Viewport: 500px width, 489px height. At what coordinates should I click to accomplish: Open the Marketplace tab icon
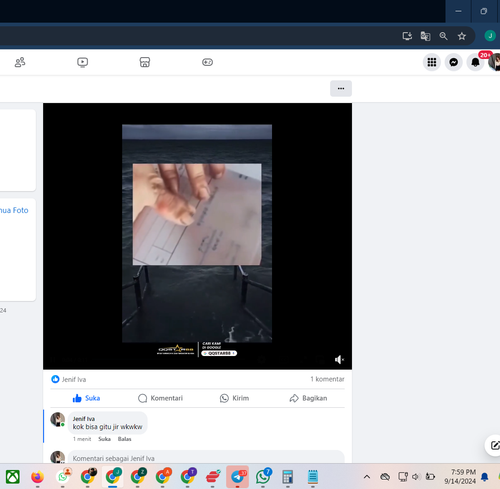click(145, 62)
